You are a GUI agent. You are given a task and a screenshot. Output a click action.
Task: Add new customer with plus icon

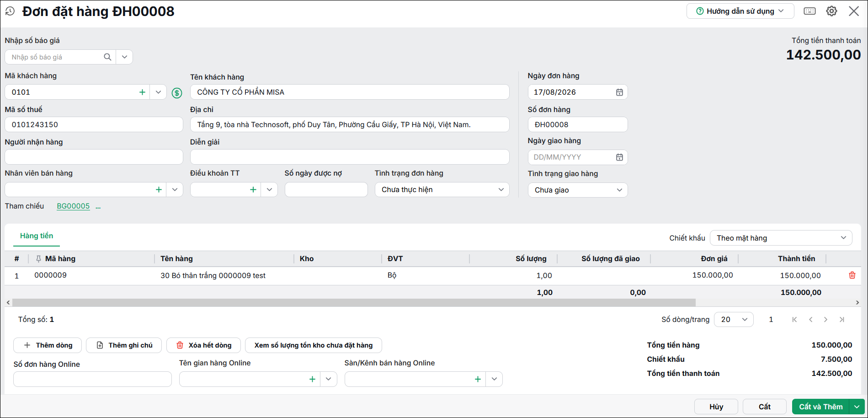[x=142, y=92]
